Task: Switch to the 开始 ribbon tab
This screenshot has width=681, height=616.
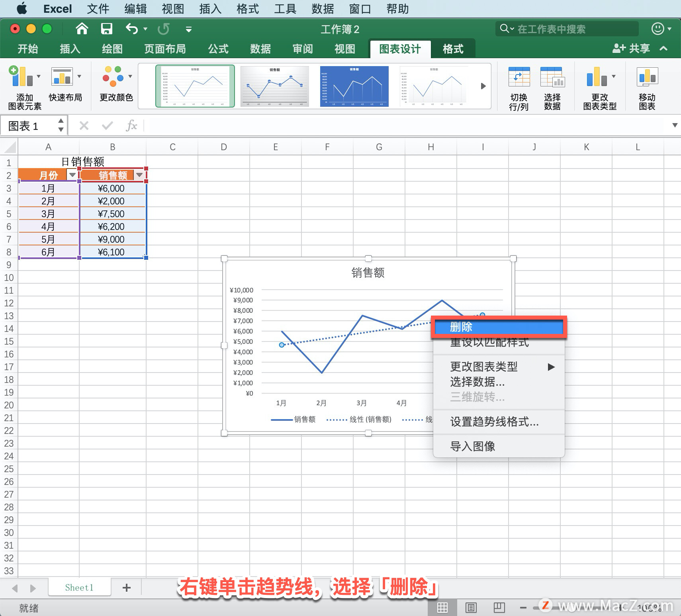Action: [x=28, y=49]
